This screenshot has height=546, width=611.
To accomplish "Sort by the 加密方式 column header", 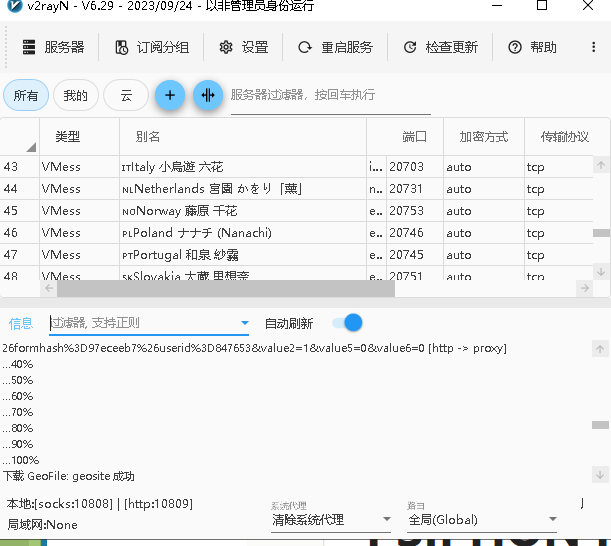I will pos(484,137).
